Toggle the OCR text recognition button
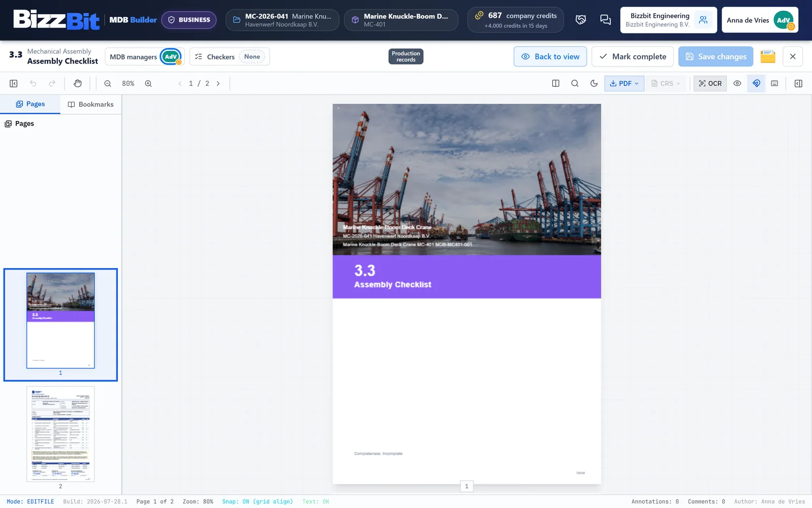 [710, 83]
